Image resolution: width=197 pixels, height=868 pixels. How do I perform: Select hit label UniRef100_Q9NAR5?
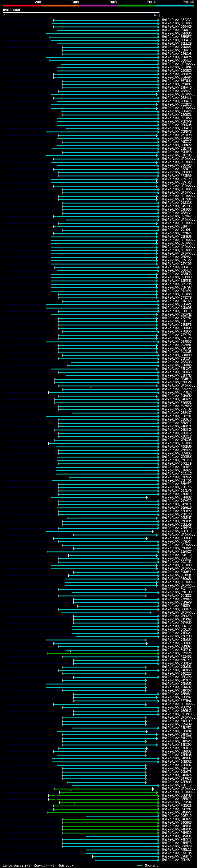pyautogui.click(x=177, y=57)
